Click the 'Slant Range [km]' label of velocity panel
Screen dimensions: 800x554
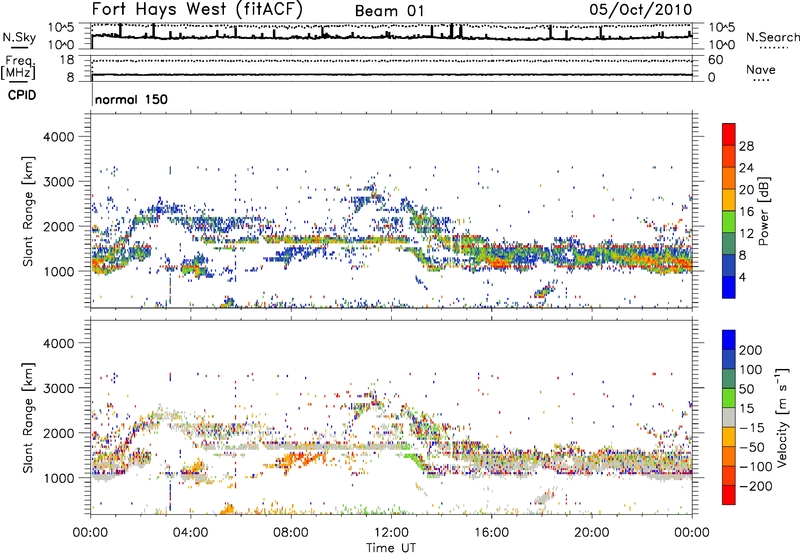tap(28, 418)
